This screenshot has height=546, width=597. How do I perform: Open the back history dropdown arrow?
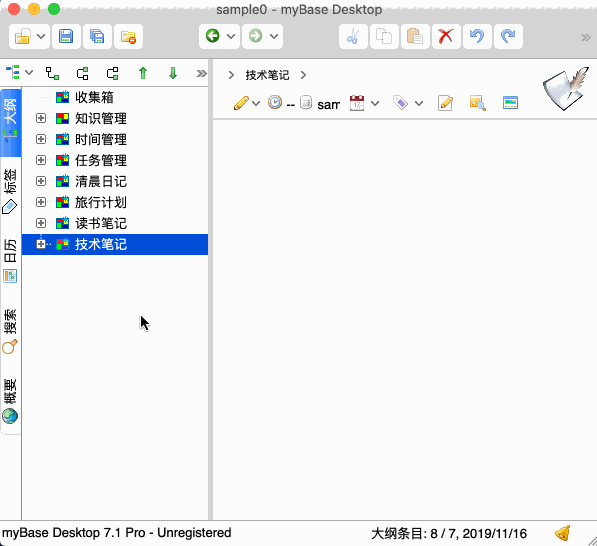(x=231, y=37)
